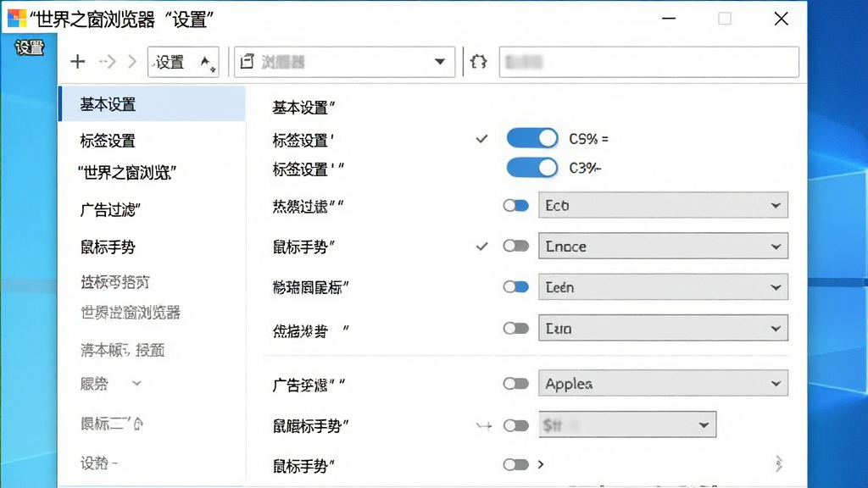Click inside the blurred address input field
Viewport: 868px width, 488px height.
pos(648,61)
